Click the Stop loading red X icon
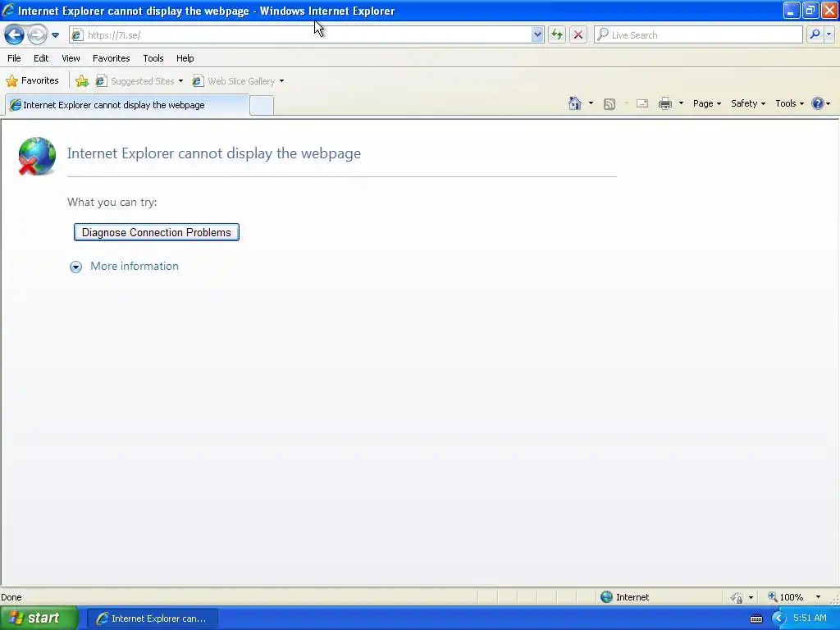Viewport: 840px width, 630px height. [x=578, y=34]
